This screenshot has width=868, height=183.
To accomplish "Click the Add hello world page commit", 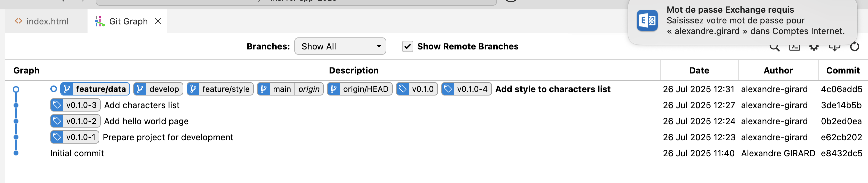I will (146, 121).
